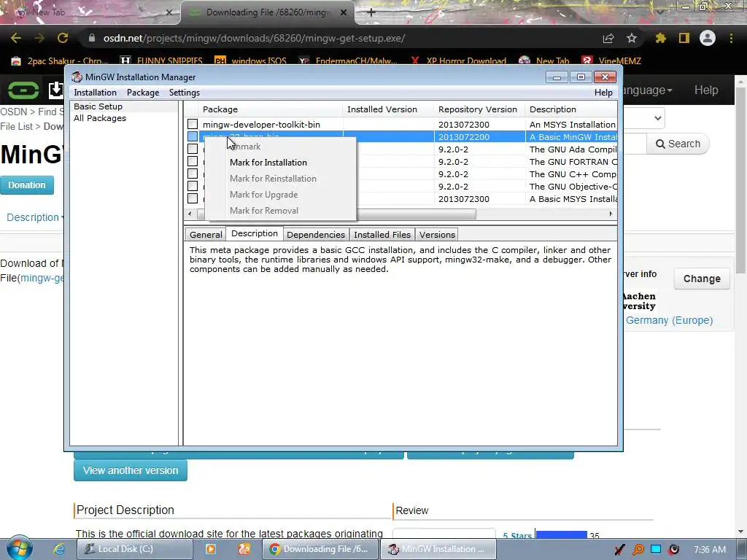
Task: Open 2pac Shakur bookmark
Action: click(x=60, y=61)
